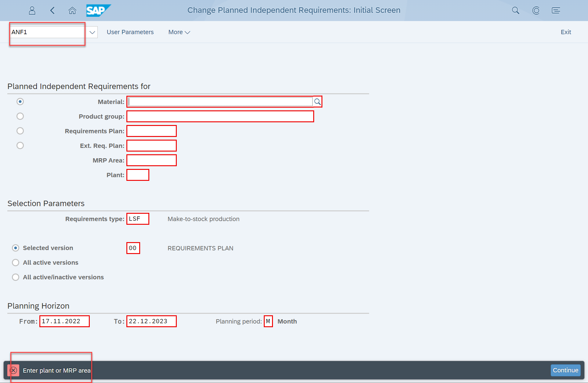Click the Exit button

(566, 32)
